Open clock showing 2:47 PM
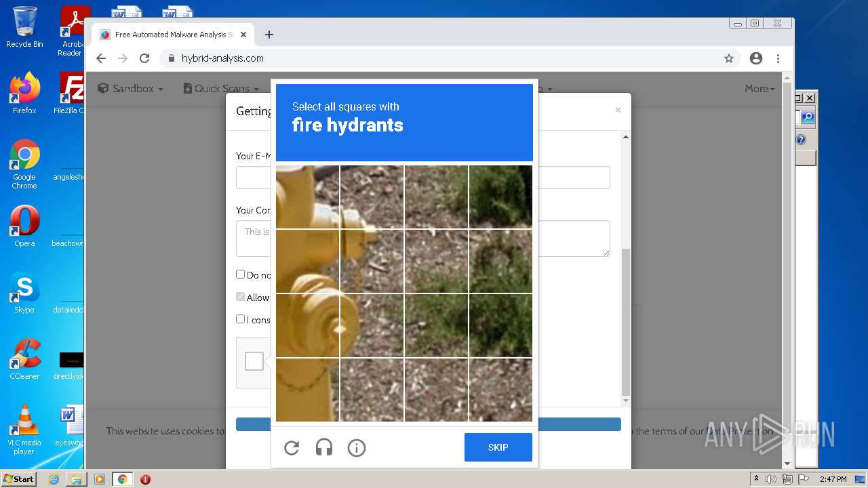Viewport: 868px width, 488px height. click(833, 479)
